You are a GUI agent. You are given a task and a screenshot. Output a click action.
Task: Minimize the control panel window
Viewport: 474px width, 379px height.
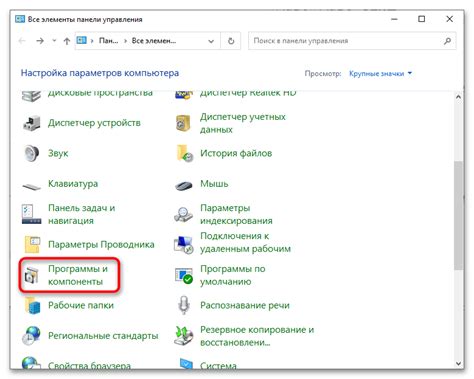coord(394,19)
